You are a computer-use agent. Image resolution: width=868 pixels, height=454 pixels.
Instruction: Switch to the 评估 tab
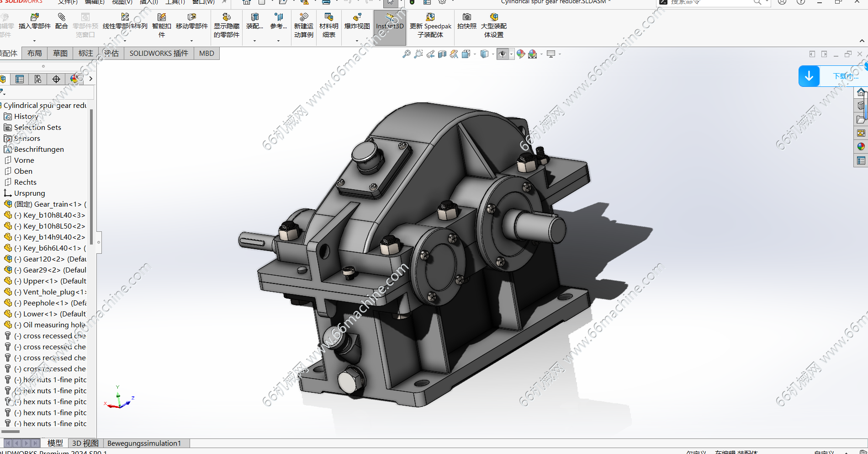[111, 53]
